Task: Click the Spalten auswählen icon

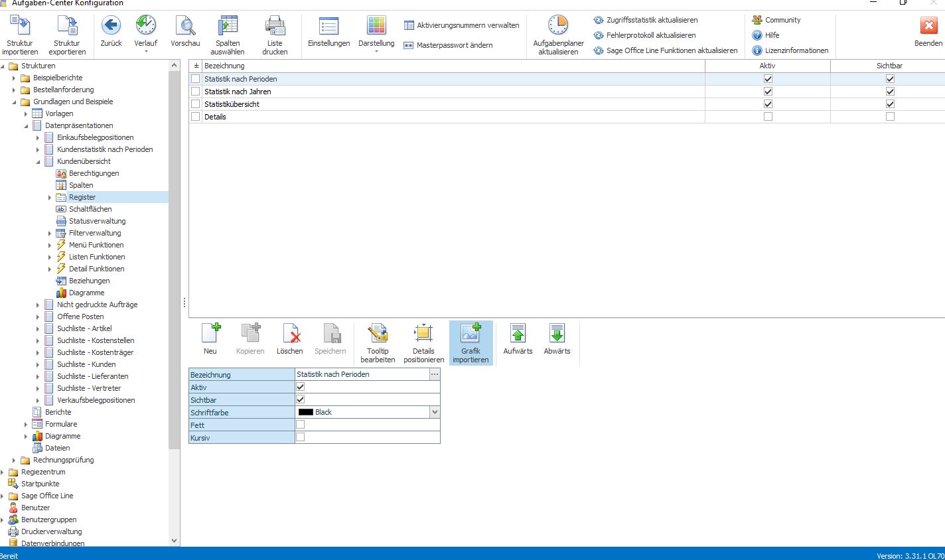Action: [228, 25]
